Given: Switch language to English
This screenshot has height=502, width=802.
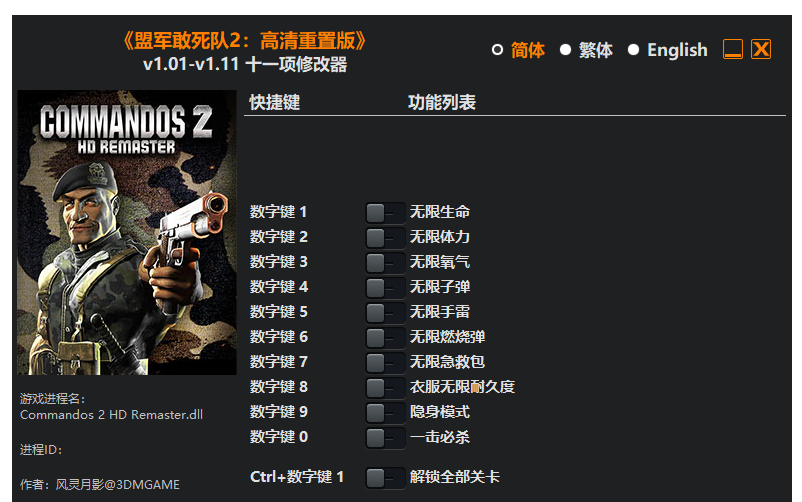Looking at the screenshot, I should coord(633,50).
